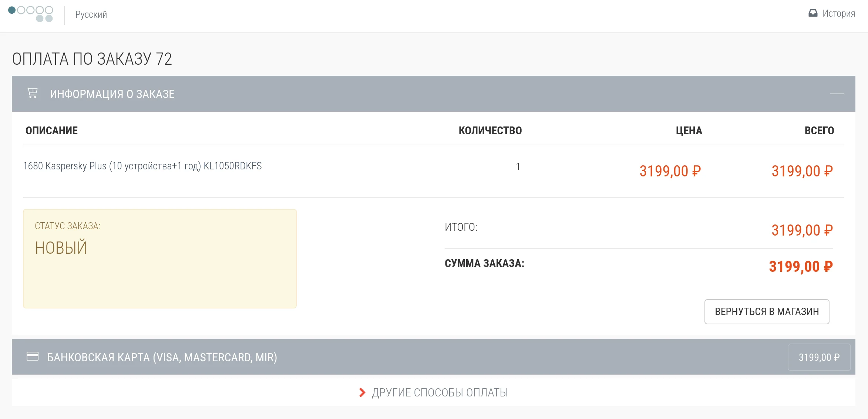Click the History inbox icon
The image size is (868, 419).
813,13
